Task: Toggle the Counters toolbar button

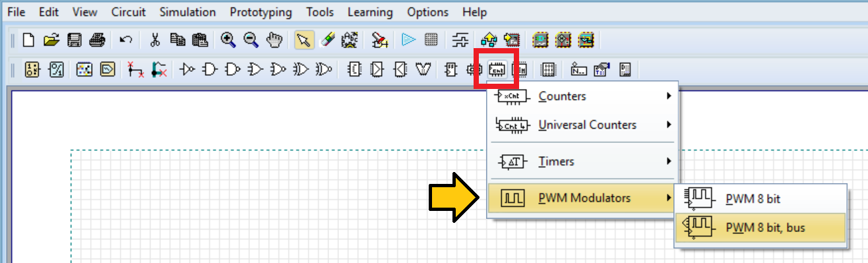Action: coord(497,69)
